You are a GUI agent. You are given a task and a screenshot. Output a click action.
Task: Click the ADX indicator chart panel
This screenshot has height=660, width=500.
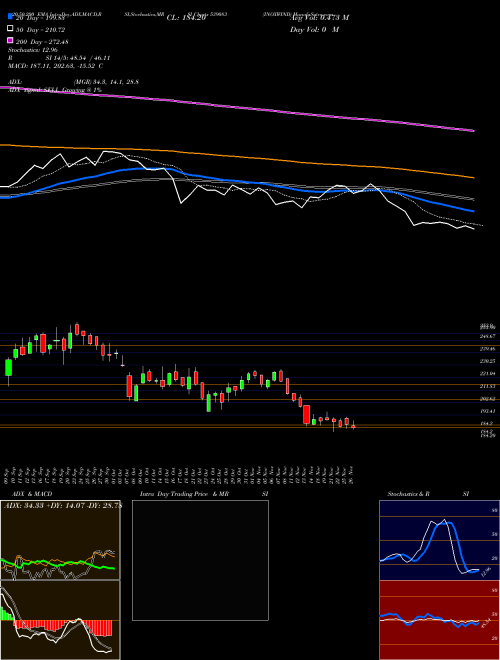coord(60,540)
